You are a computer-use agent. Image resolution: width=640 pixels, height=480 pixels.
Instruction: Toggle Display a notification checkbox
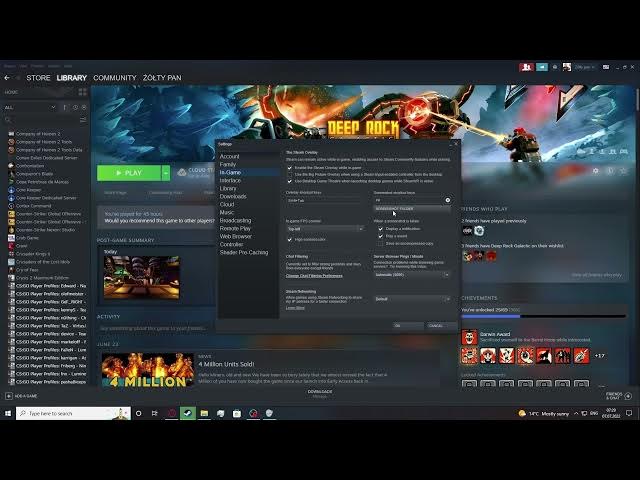380,229
